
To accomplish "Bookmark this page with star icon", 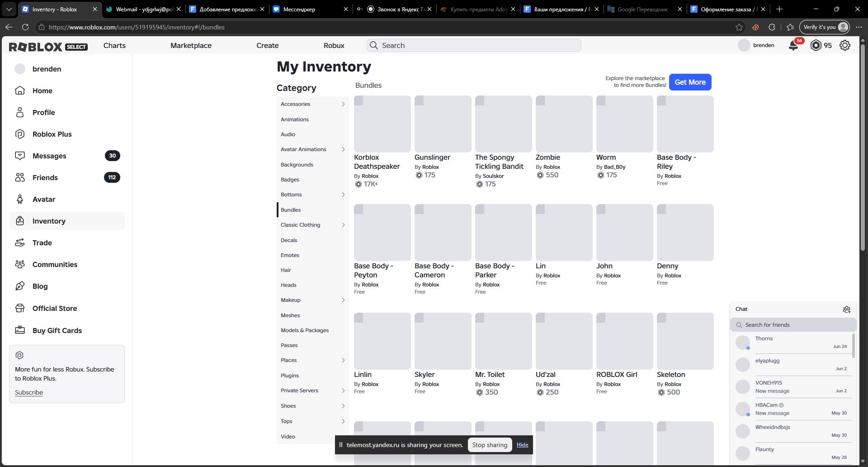I will pos(739,27).
